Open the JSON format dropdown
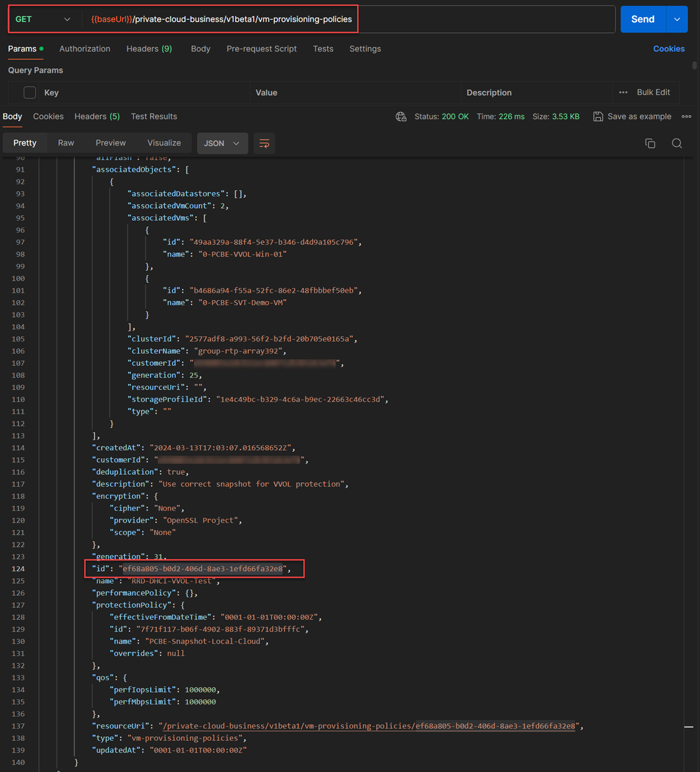 pos(222,143)
